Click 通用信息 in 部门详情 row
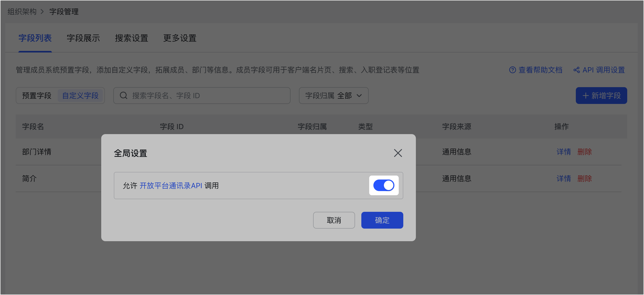This screenshot has width=644, height=295. tap(457, 152)
